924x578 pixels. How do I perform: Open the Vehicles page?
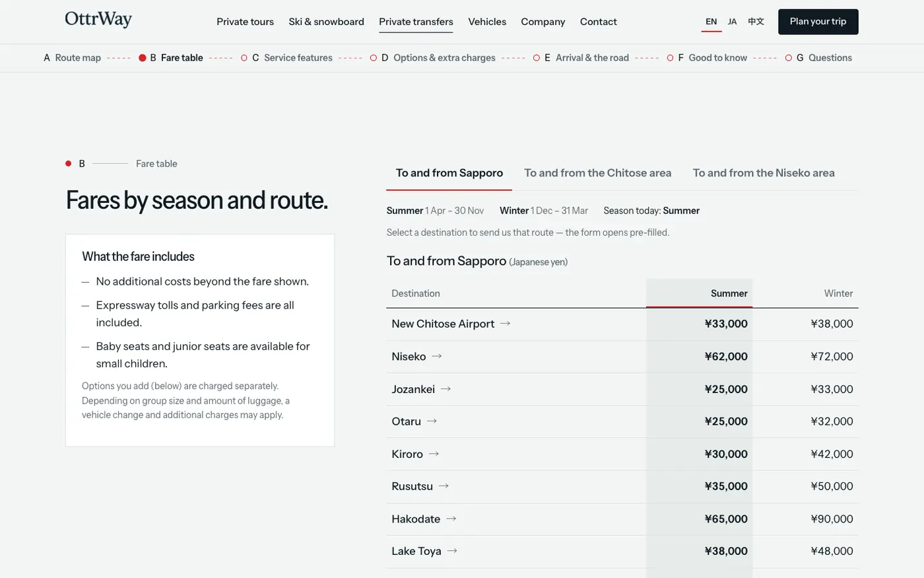[487, 22]
